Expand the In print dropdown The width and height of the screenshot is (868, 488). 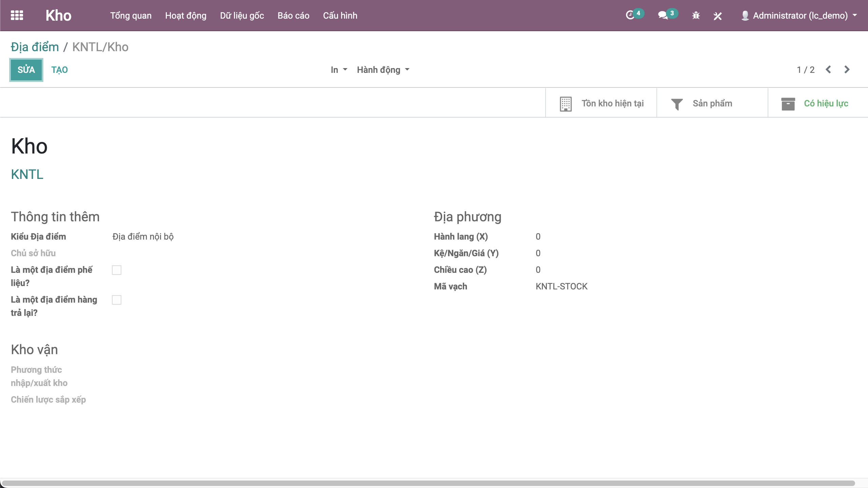(339, 70)
